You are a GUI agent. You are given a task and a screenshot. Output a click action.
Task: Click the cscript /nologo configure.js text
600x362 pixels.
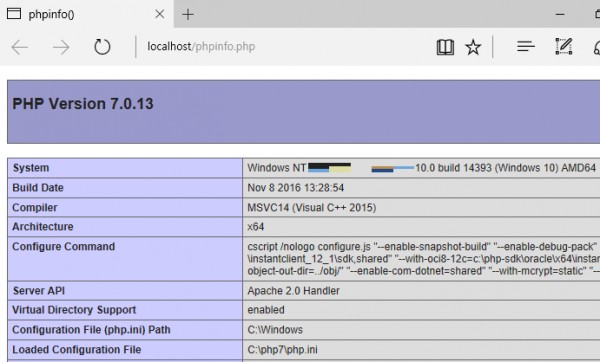point(309,246)
